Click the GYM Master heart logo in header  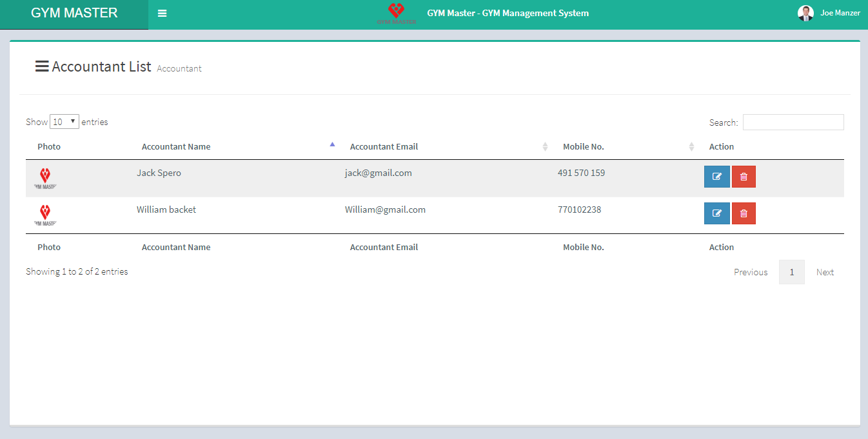(x=396, y=13)
